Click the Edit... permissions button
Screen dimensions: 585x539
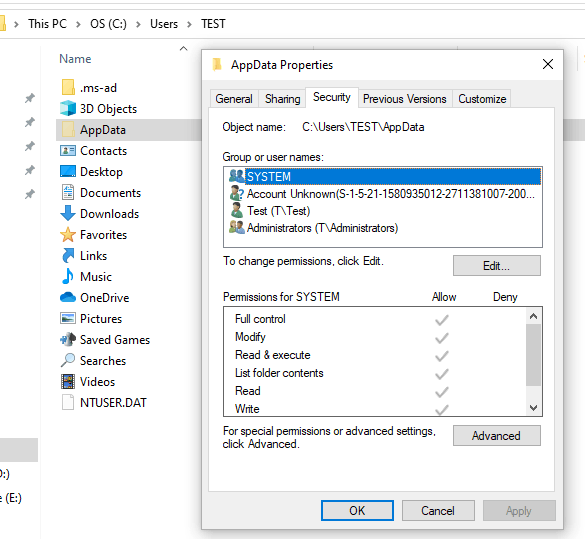point(497,266)
